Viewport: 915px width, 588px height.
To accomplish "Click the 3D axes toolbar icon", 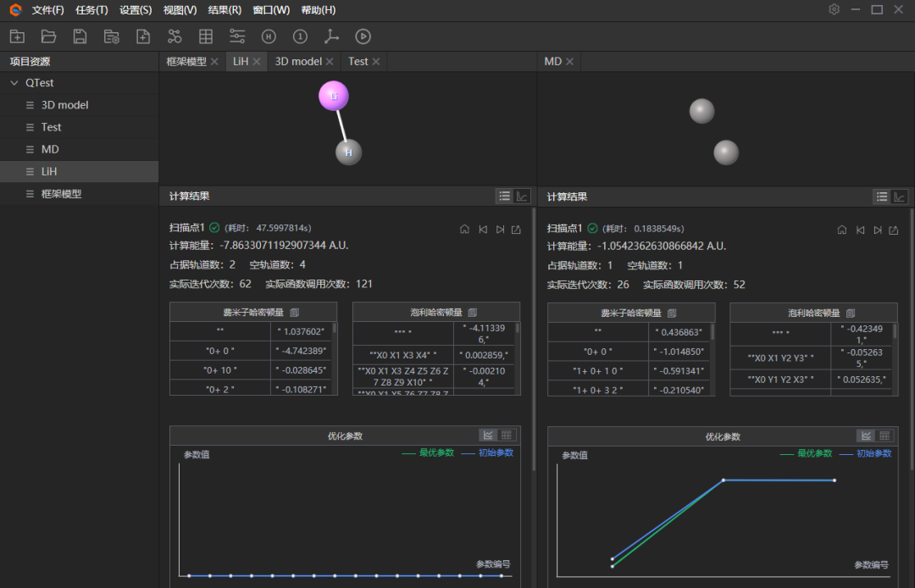I will click(331, 36).
